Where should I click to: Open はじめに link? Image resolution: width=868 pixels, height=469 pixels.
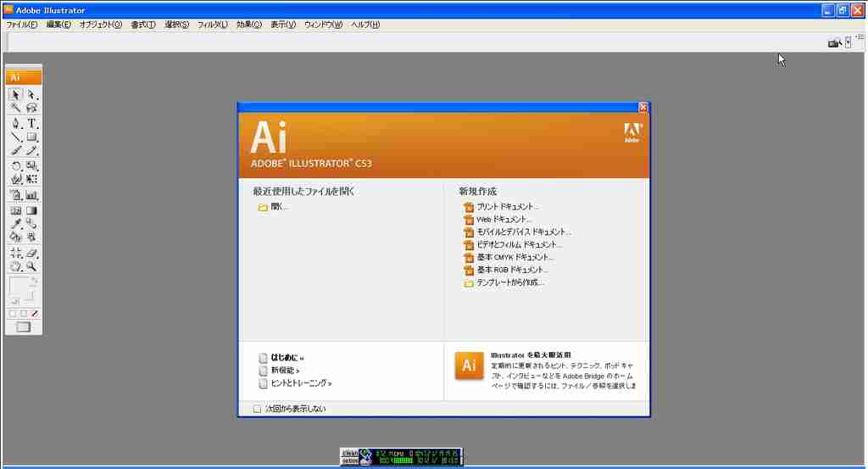coord(281,358)
